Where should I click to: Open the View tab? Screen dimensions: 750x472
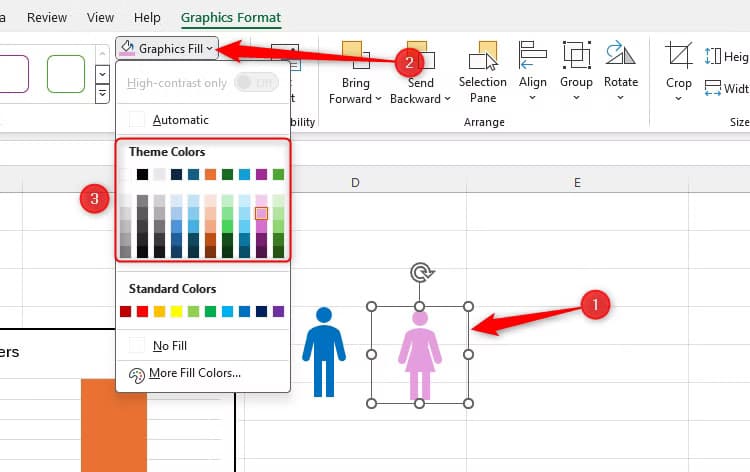[100, 18]
